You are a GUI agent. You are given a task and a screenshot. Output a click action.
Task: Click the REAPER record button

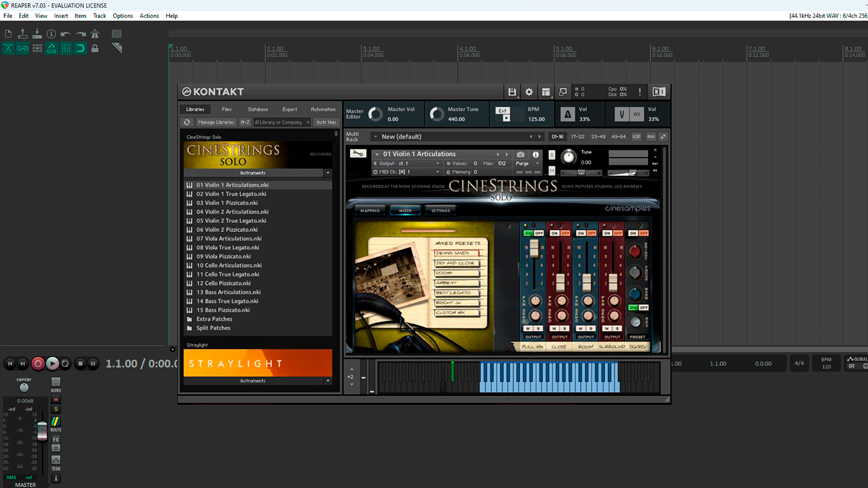pyautogui.click(x=38, y=363)
